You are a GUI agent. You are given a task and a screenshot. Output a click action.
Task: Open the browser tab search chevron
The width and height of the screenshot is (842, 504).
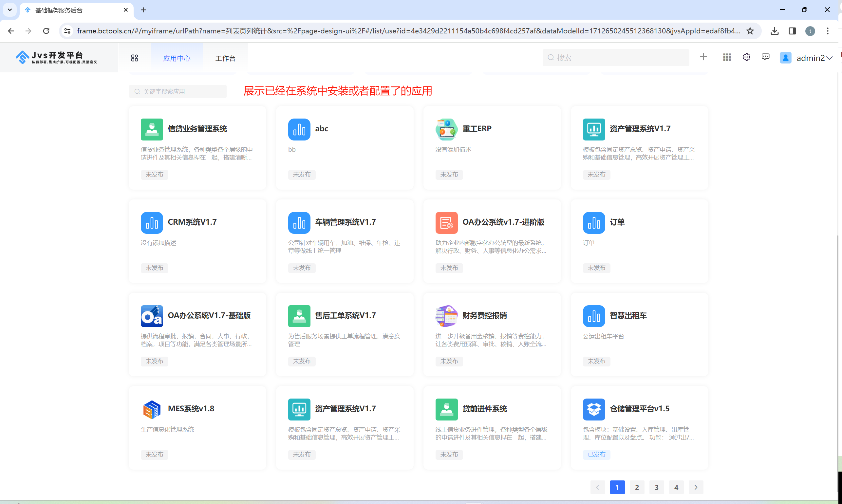coord(10,10)
